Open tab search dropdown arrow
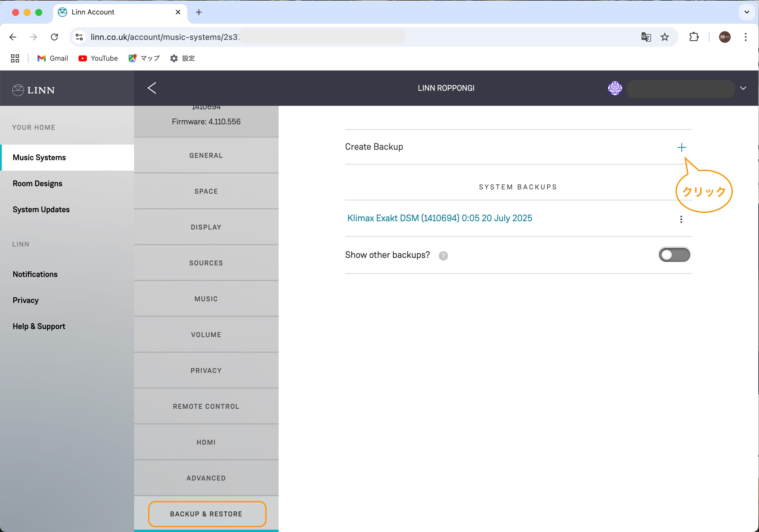Viewport: 759px width, 532px height. pos(747,12)
